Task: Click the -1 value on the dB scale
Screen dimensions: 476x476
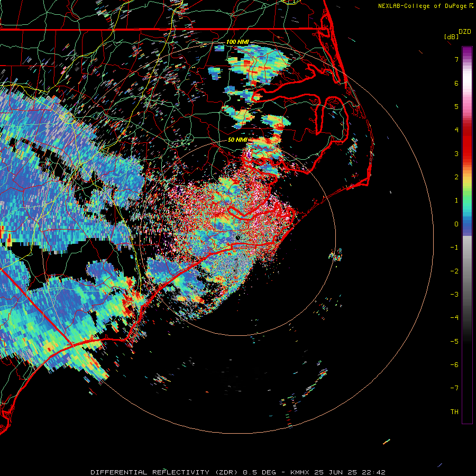Action: (454, 248)
